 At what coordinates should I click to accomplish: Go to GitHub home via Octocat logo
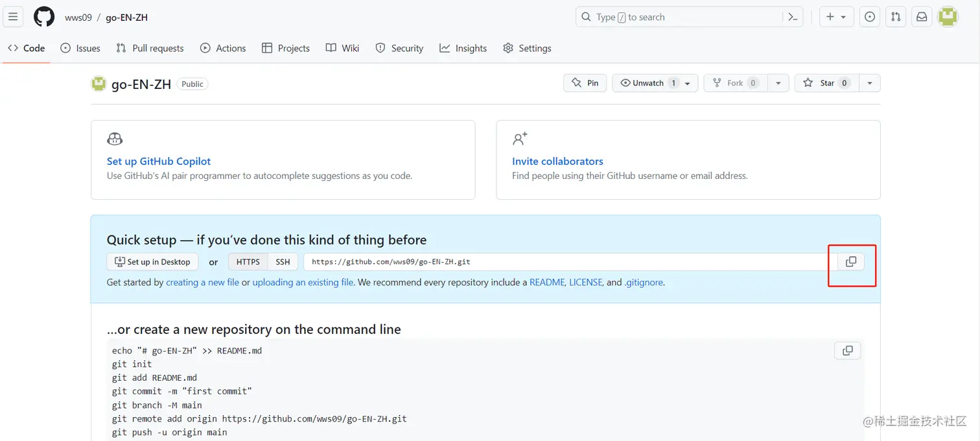(x=44, y=17)
